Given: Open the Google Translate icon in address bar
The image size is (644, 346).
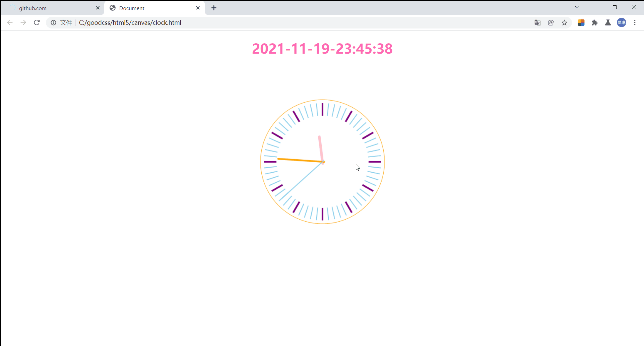Looking at the screenshot, I should point(537,22).
